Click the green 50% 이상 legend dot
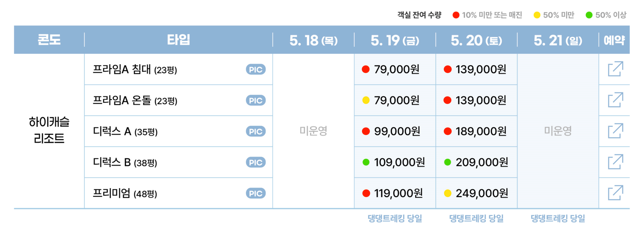The width and height of the screenshot is (644, 234). [589, 15]
